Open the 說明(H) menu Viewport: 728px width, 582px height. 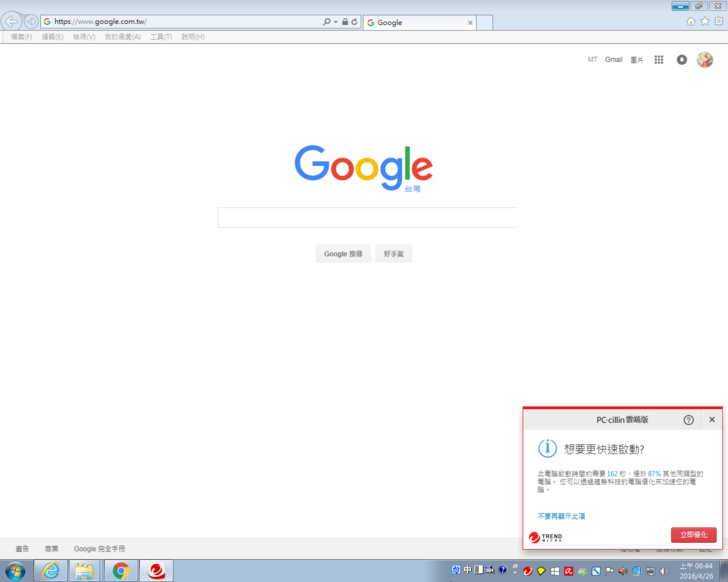[x=193, y=37]
